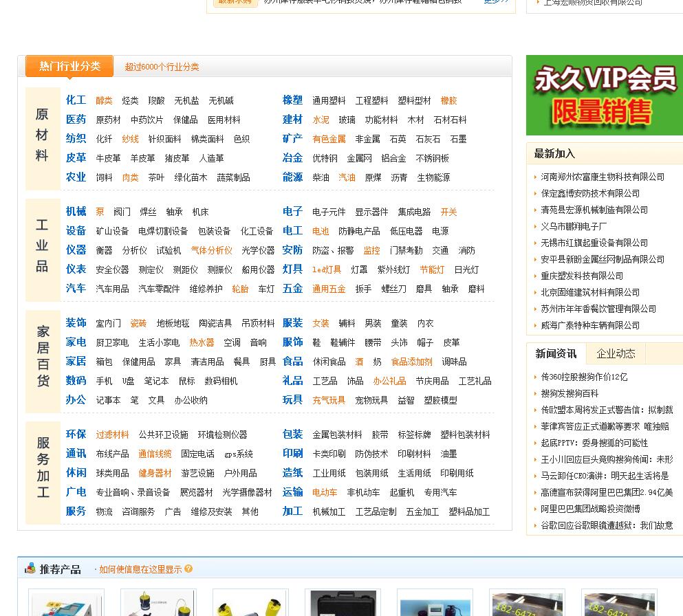Click the 健身器材 link
Image resolution: width=683 pixels, height=616 pixels.
155,473
